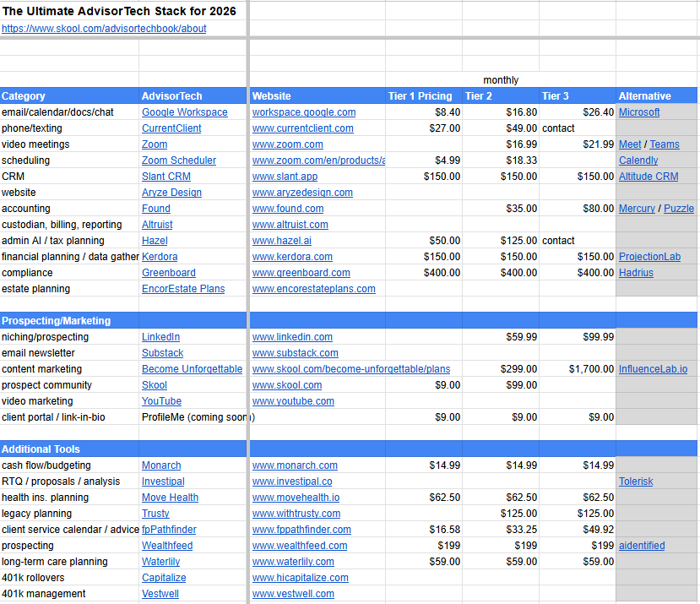Open the Hadrius alternative link
Image resolution: width=700 pixels, height=604 pixels.
click(x=636, y=273)
